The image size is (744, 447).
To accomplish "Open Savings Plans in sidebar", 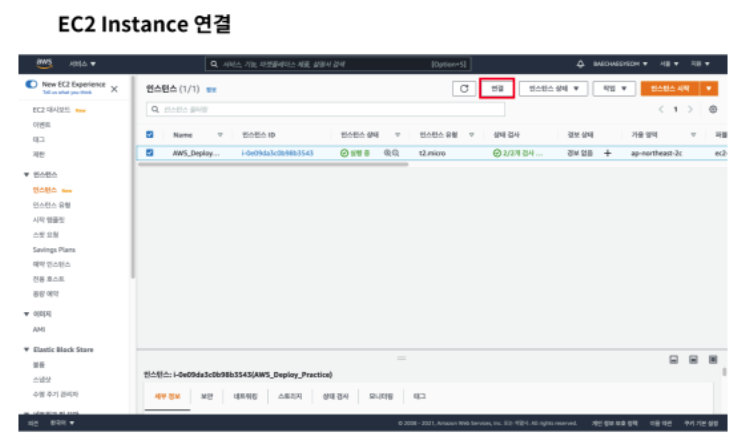I will [x=54, y=250].
